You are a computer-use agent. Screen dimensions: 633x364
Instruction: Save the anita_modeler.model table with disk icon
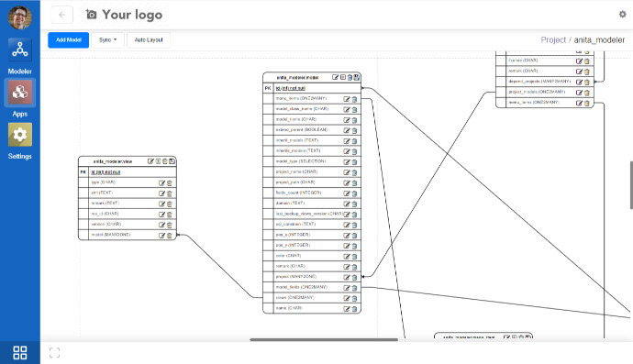click(x=357, y=77)
